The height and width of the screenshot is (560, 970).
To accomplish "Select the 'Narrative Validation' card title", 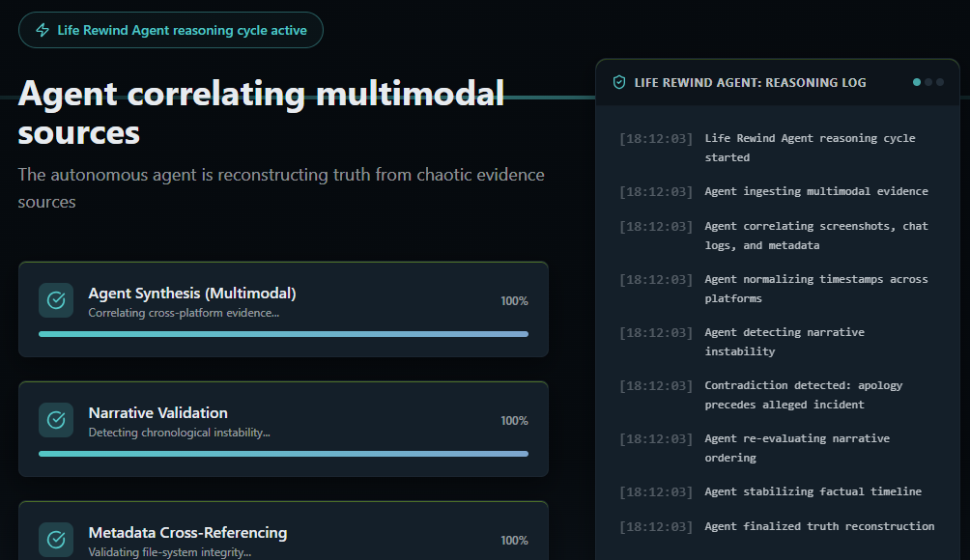I will (157, 413).
